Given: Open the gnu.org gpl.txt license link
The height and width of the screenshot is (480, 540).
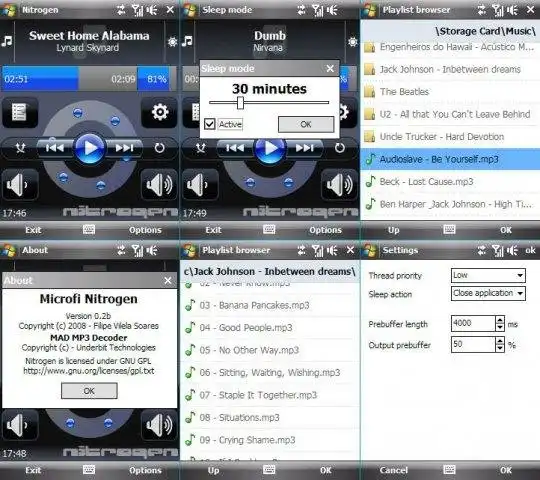Looking at the screenshot, I should (89, 371).
